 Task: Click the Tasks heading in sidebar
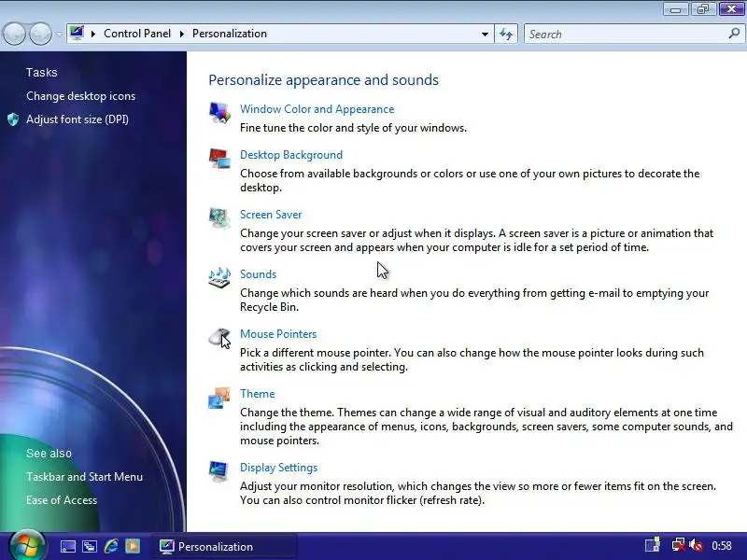coord(41,73)
